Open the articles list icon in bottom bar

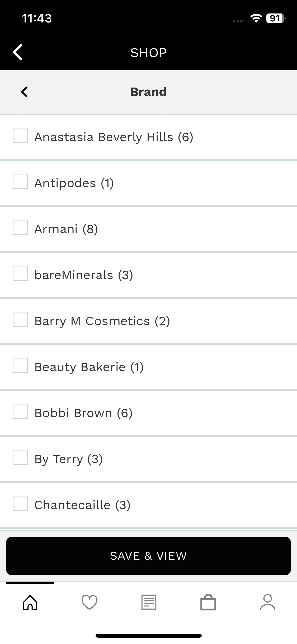coord(149,602)
